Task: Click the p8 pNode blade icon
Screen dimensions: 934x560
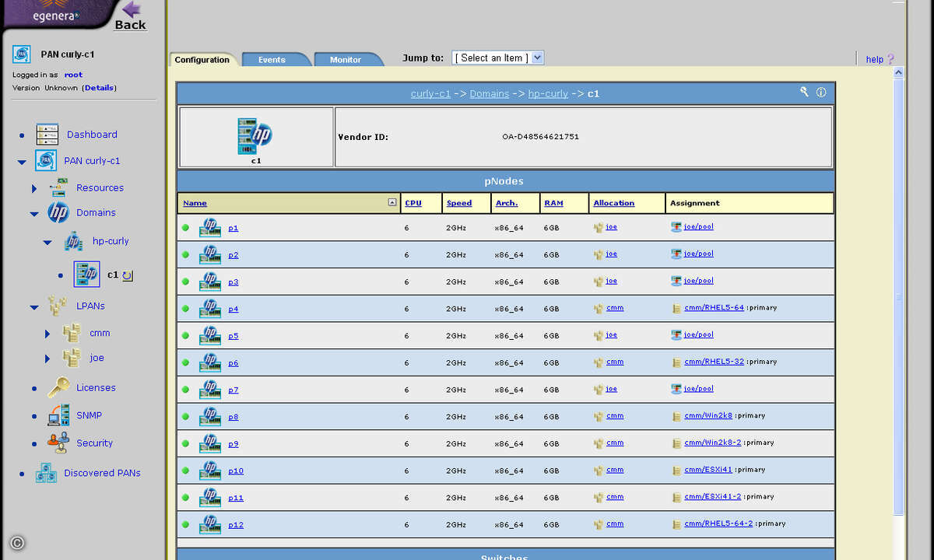Action: click(x=209, y=417)
